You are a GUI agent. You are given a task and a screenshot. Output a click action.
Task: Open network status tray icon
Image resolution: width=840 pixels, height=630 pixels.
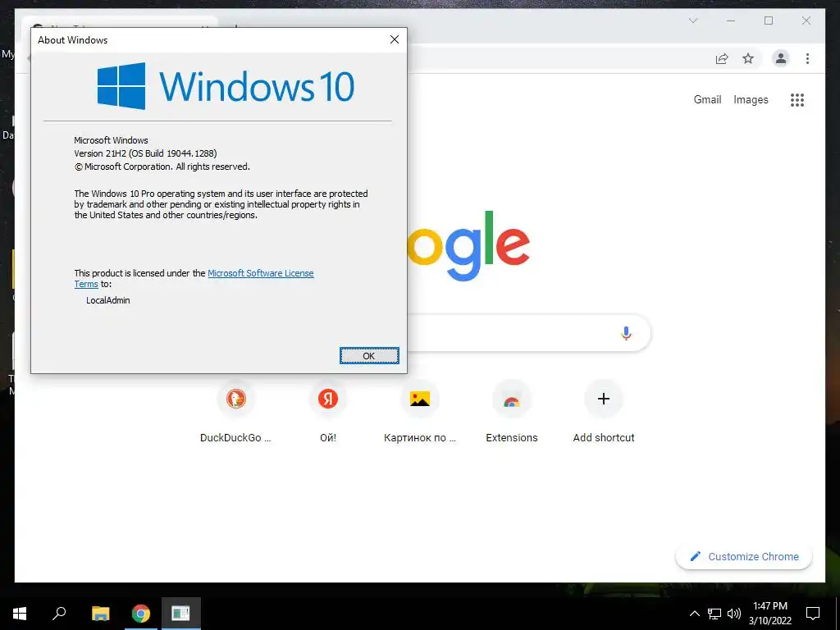click(714, 614)
